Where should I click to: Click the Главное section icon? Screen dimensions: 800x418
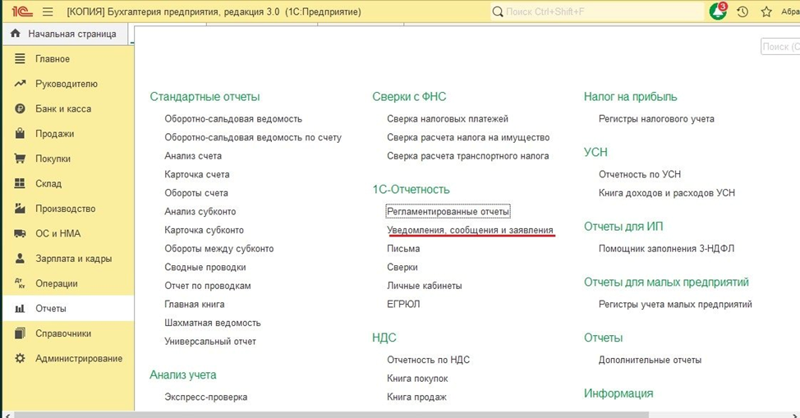pyautogui.click(x=20, y=59)
